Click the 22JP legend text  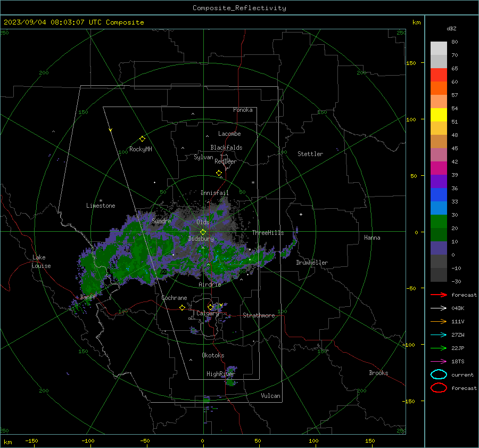458,348
